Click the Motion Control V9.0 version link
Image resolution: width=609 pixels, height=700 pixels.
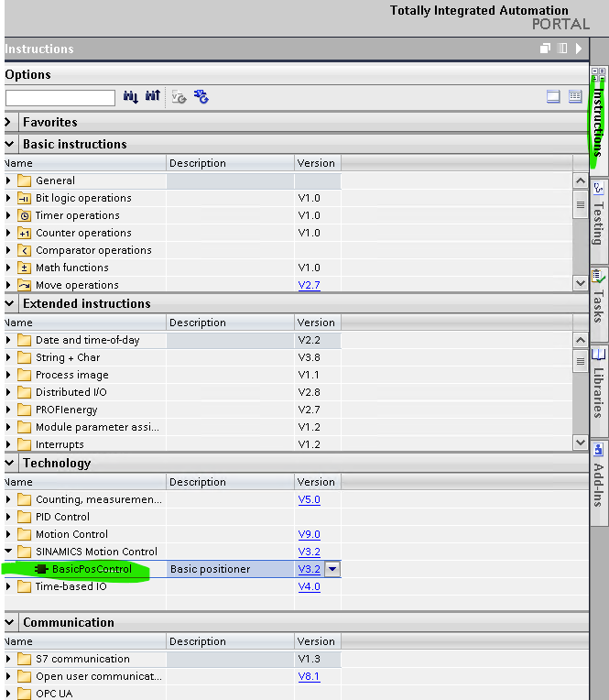point(309,534)
